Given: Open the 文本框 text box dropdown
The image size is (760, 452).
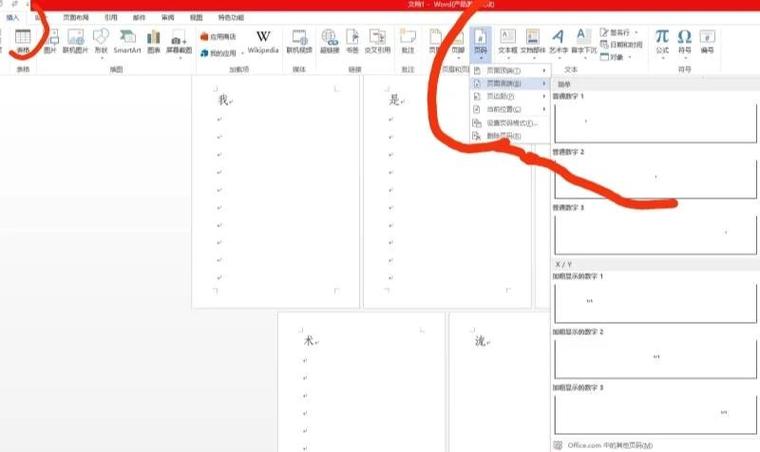Looking at the screenshot, I should coord(508,44).
